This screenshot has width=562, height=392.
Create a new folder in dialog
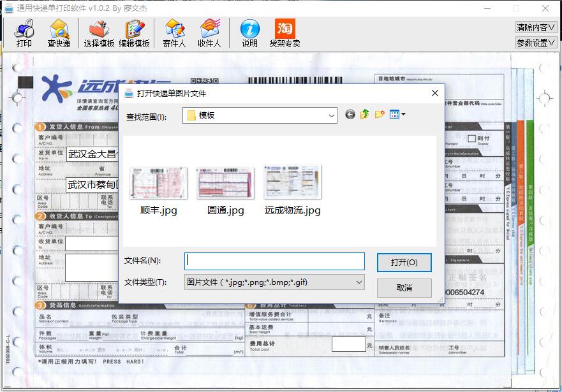(380, 115)
